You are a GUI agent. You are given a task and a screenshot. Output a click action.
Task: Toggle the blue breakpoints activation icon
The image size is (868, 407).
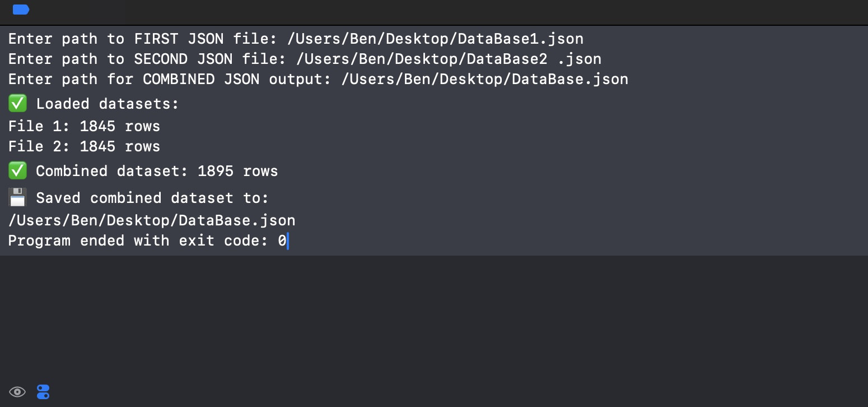[21, 10]
